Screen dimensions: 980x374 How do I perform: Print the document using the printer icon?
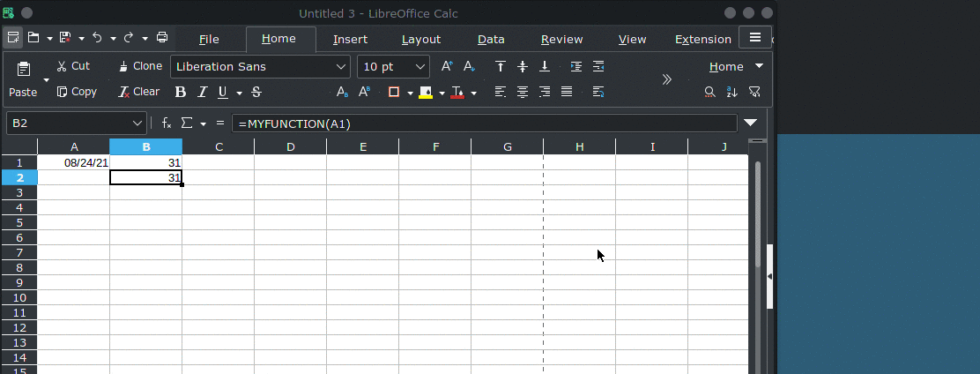(x=162, y=38)
